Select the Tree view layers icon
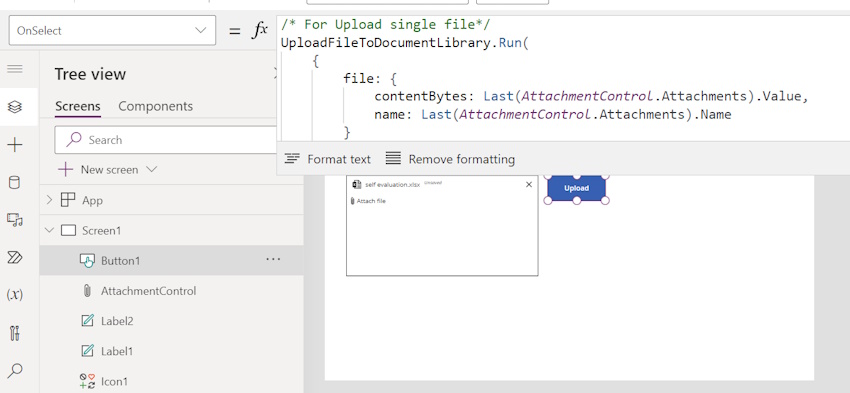This screenshot has height=393, width=850. click(15, 107)
